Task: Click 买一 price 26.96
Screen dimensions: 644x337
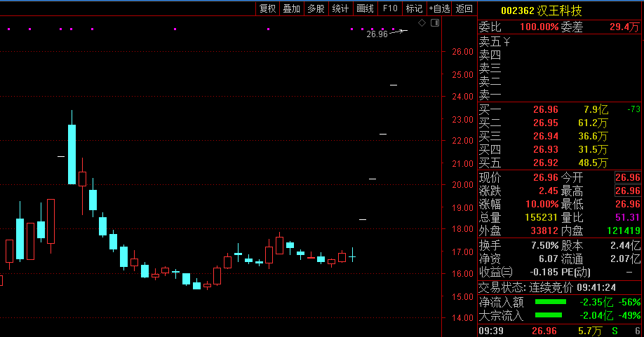Action: pos(545,109)
